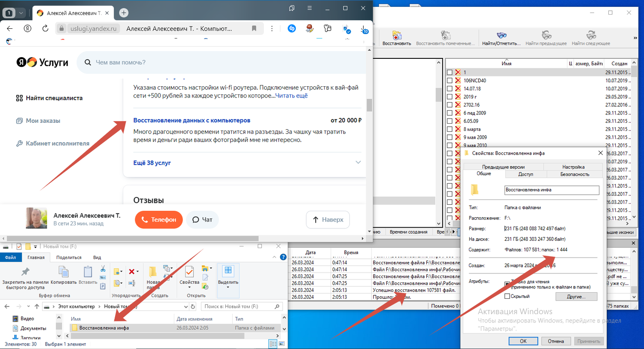This screenshot has width=644, height=349.
Task: Open the browser hamburger menu
Action: (310, 8)
